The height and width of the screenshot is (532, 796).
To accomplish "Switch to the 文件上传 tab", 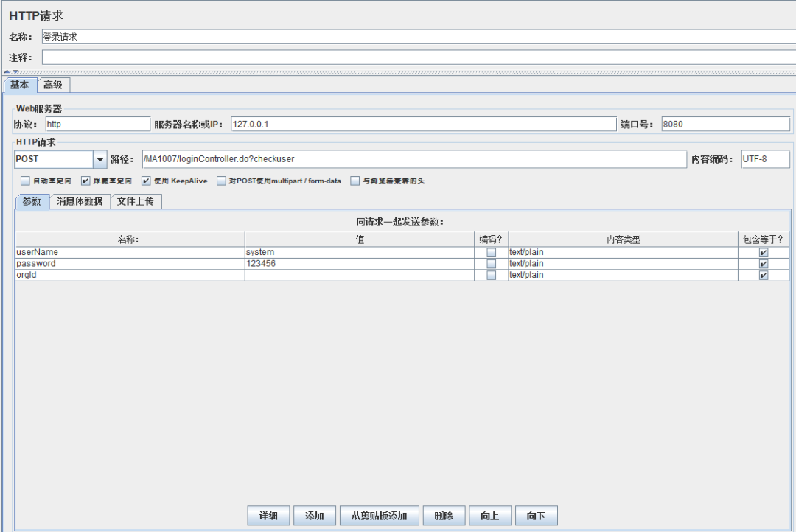I will [136, 200].
